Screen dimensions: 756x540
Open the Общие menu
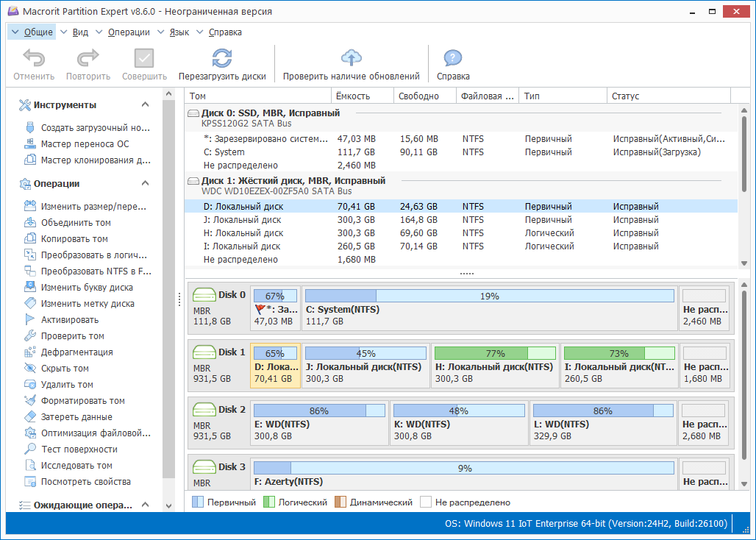(32, 32)
